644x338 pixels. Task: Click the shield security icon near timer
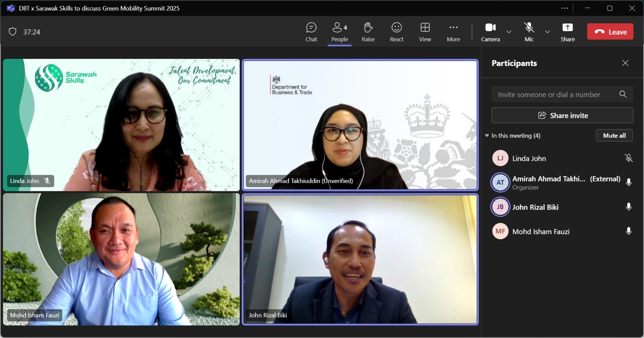12,32
